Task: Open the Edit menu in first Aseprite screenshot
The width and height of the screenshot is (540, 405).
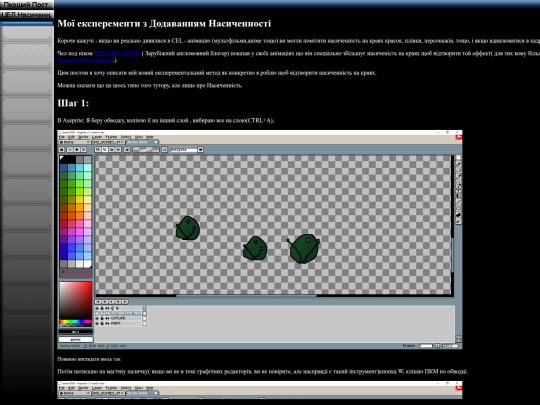Action: tap(71, 137)
